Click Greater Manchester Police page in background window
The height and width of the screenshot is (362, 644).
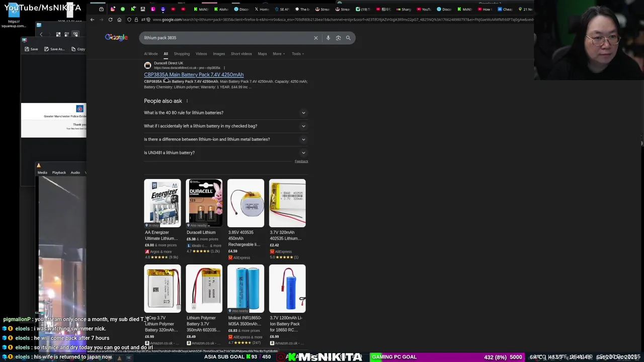[54, 120]
